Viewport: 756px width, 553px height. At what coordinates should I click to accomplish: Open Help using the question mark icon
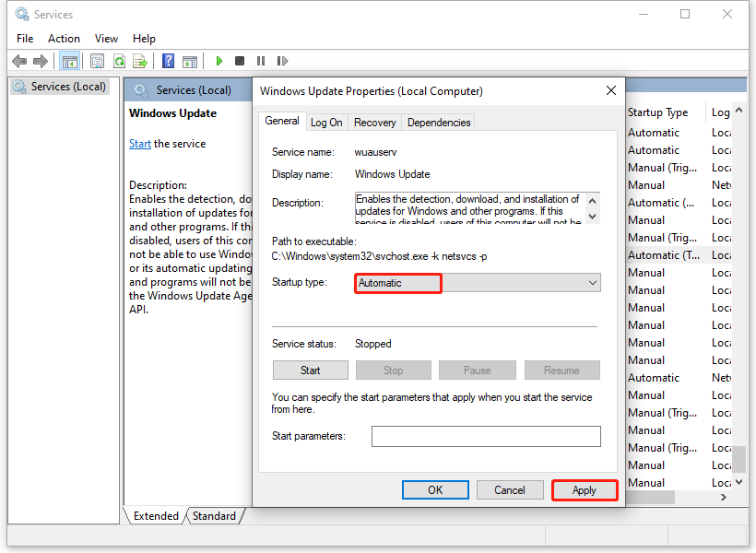pos(168,61)
